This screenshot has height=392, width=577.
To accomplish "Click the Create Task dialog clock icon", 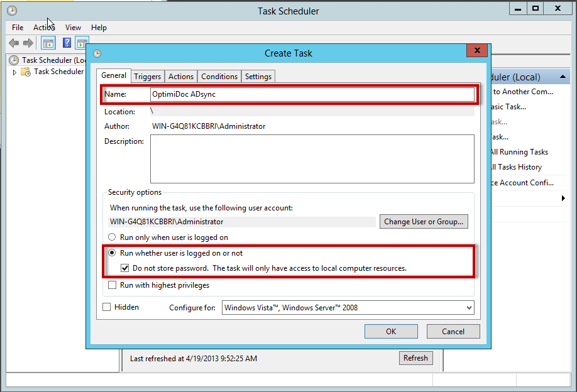I will click(x=97, y=53).
